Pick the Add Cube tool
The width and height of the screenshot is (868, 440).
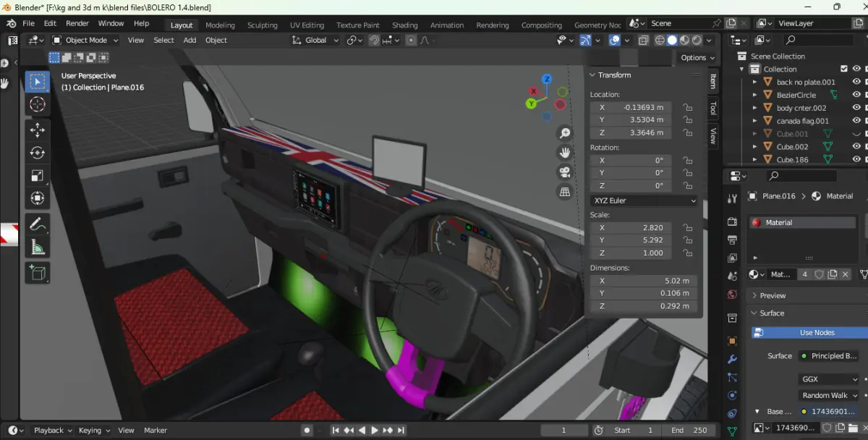37,273
